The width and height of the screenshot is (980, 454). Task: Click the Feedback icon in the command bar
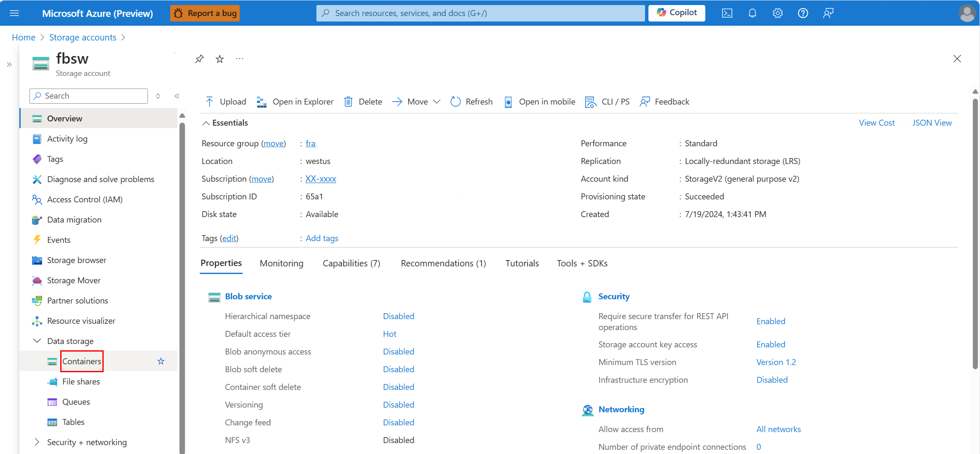click(x=645, y=102)
